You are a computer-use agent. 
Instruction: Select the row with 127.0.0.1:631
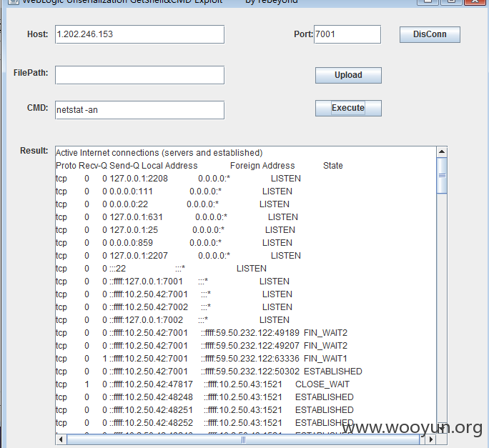[177, 217]
